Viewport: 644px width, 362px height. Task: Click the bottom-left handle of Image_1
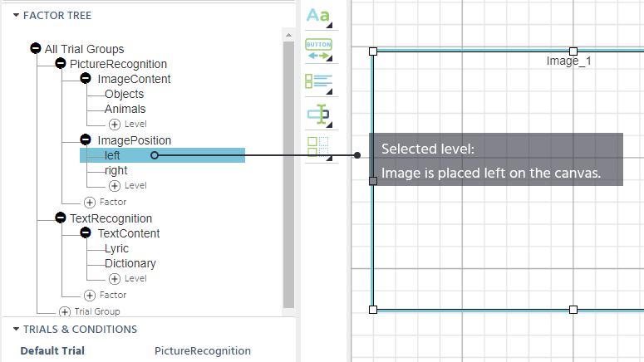[x=373, y=310]
